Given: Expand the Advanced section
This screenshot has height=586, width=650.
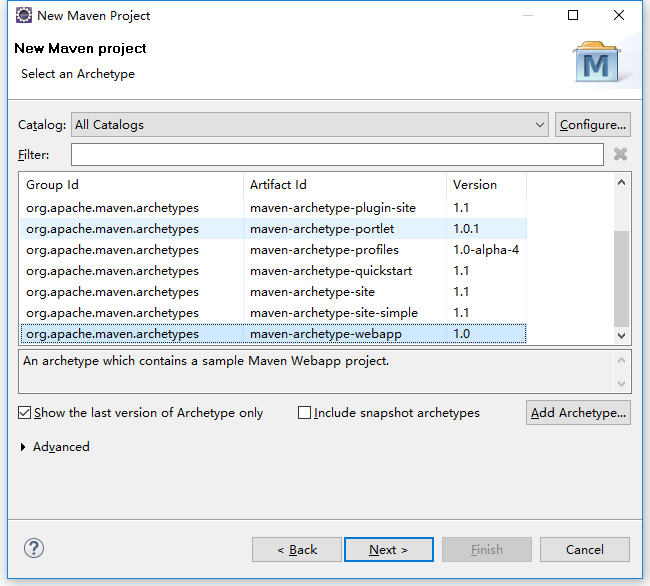Looking at the screenshot, I should coord(23,447).
